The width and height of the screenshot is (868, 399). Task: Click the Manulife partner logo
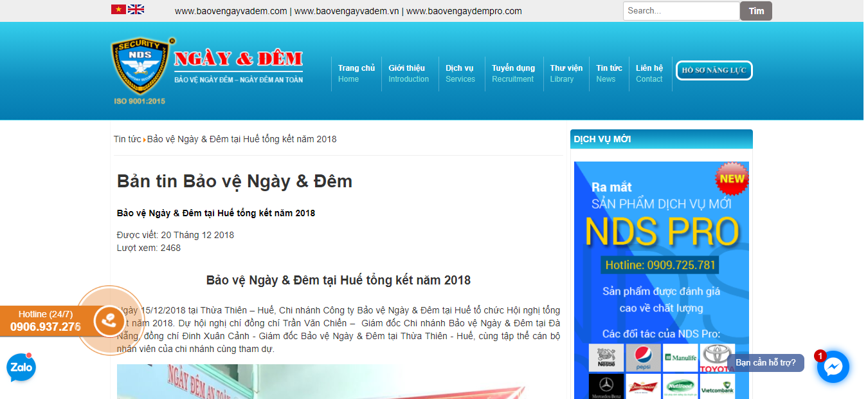[680, 358]
